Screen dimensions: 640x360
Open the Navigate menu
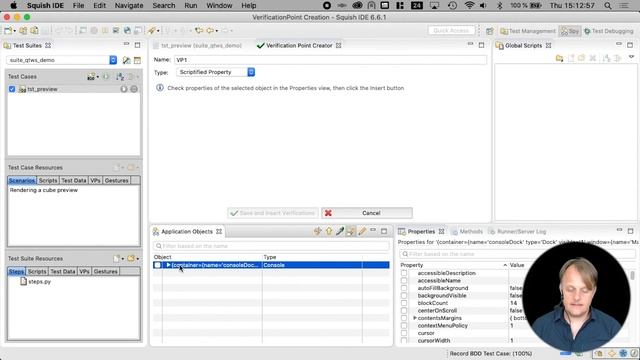(x=129, y=6)
